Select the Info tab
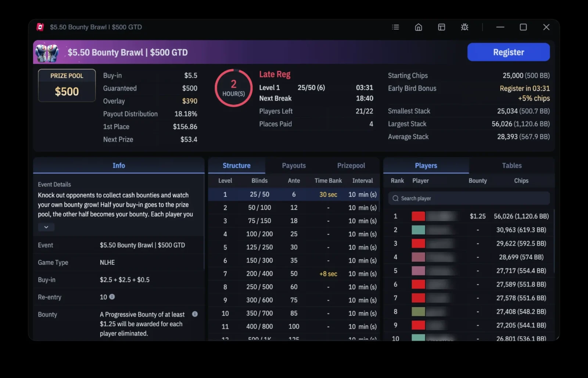Viewport: 588px width, 378px height. [x=119, y=165]
